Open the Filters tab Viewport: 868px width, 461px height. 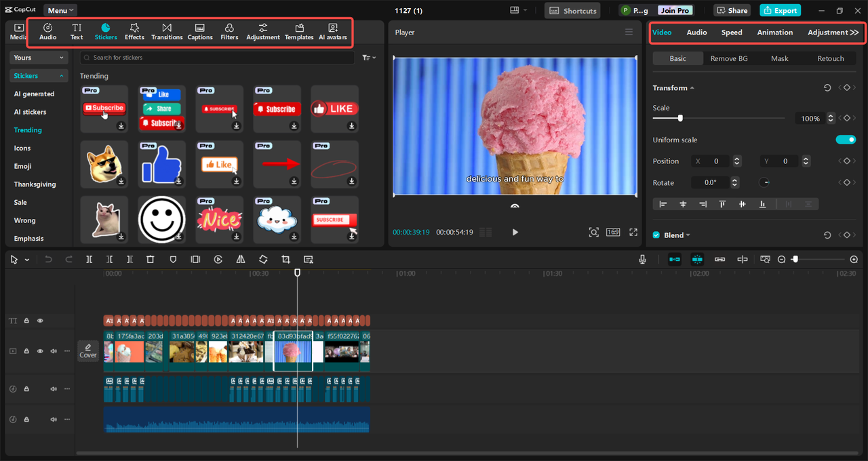[x=229, y=31]
